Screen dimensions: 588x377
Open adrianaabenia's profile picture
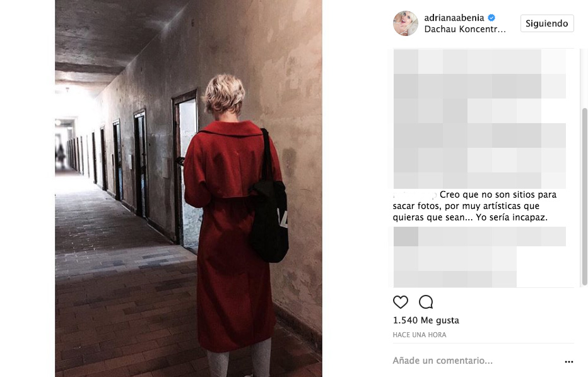click(406, 23)
